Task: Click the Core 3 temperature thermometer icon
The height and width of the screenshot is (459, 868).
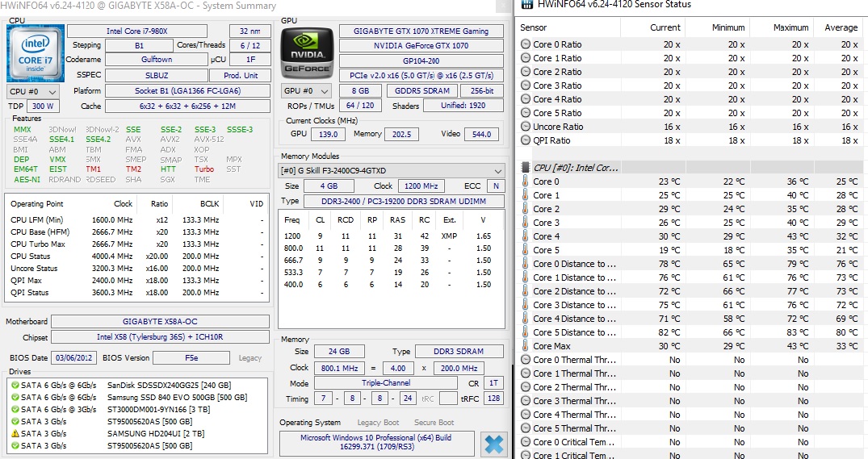Action: click(x=526, y=223)
